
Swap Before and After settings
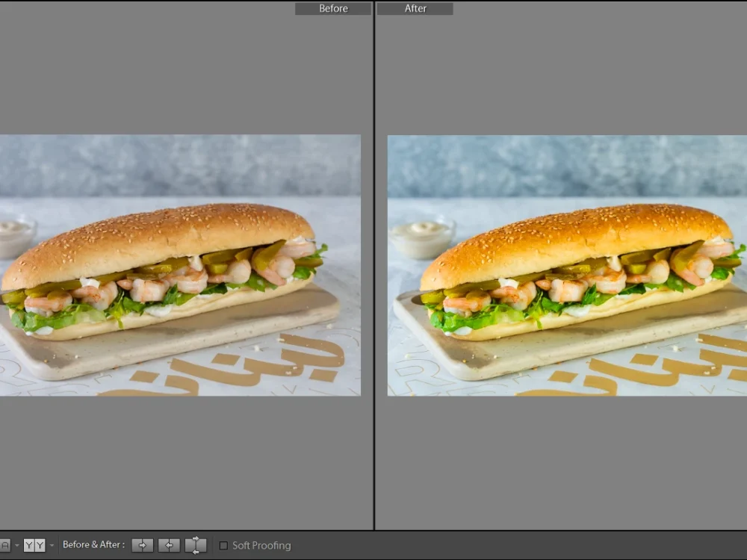click(196, 545)
